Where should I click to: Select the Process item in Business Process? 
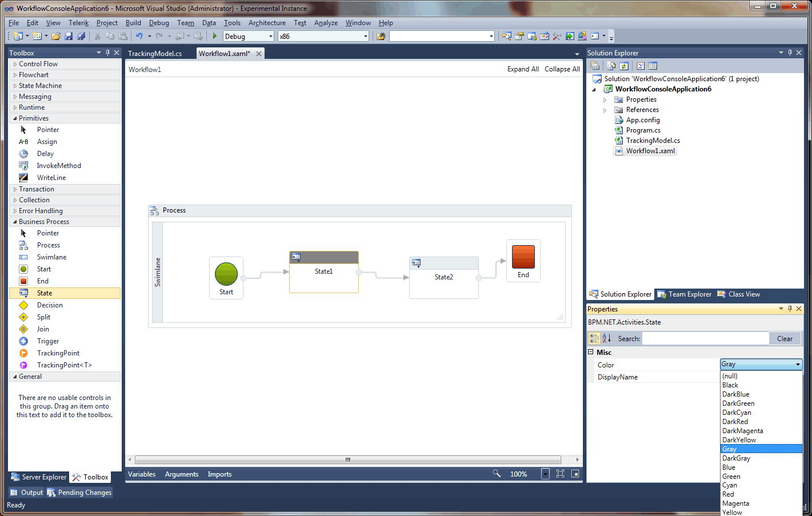coord(49,245)
